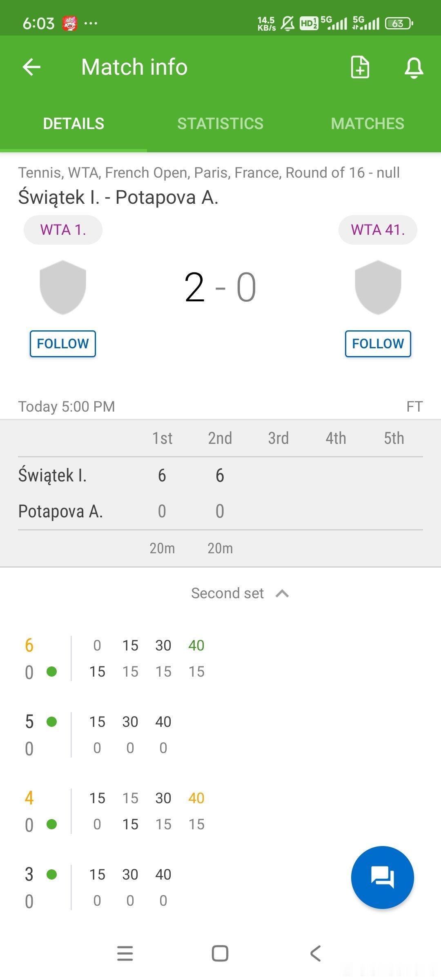Tap Android recent apps menu icon
The image size is (441, 980).
click(125, 953)
